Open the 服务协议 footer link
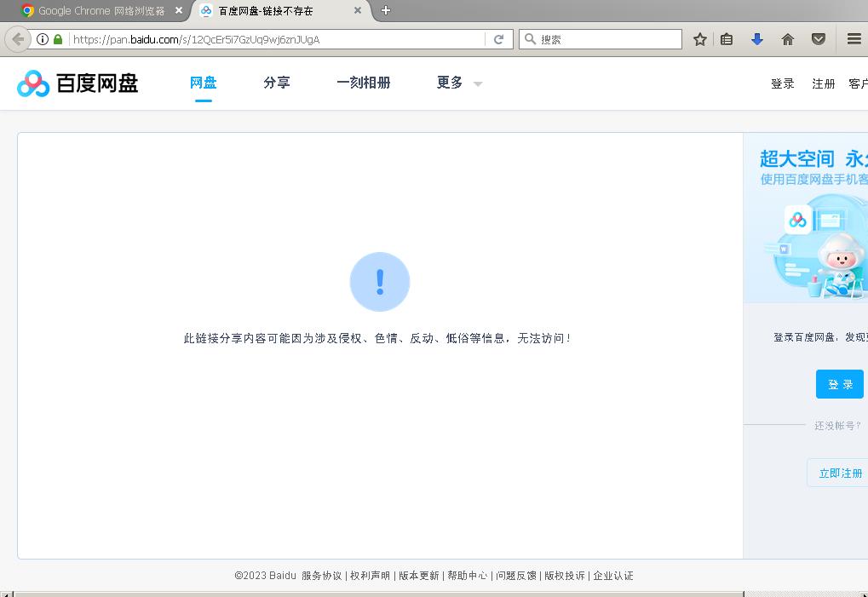 click(x=322, y=576)
